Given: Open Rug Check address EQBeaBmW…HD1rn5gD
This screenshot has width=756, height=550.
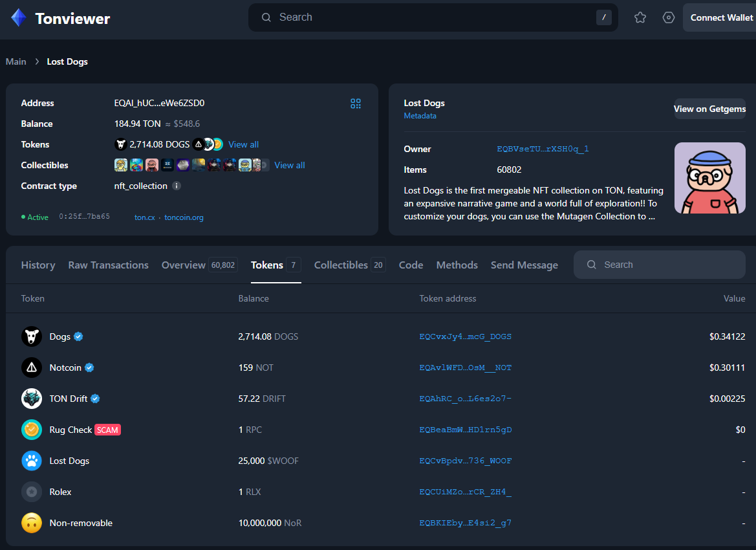Looking at the screenshot, I should (x=465, y=430).
